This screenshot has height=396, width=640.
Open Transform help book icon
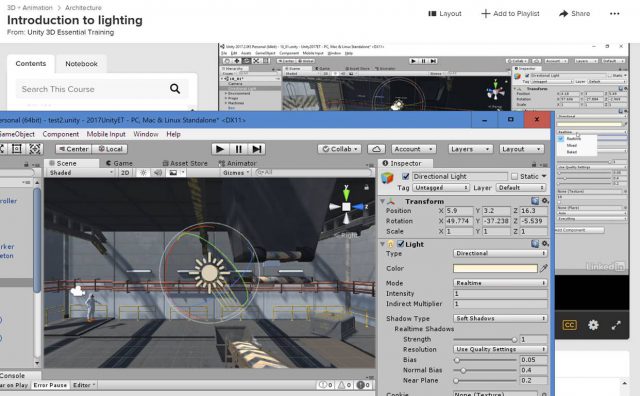point(535,200)
